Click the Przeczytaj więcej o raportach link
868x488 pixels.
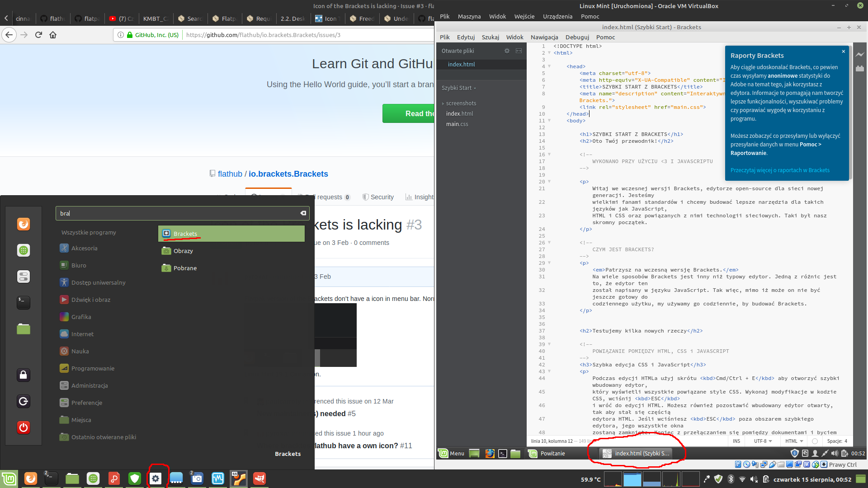coord(780,170)
